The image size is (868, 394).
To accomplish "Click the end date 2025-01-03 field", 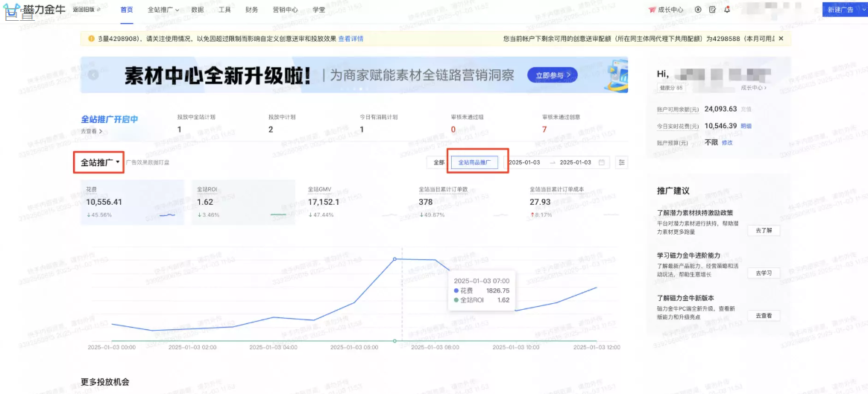I will (576, 162).
